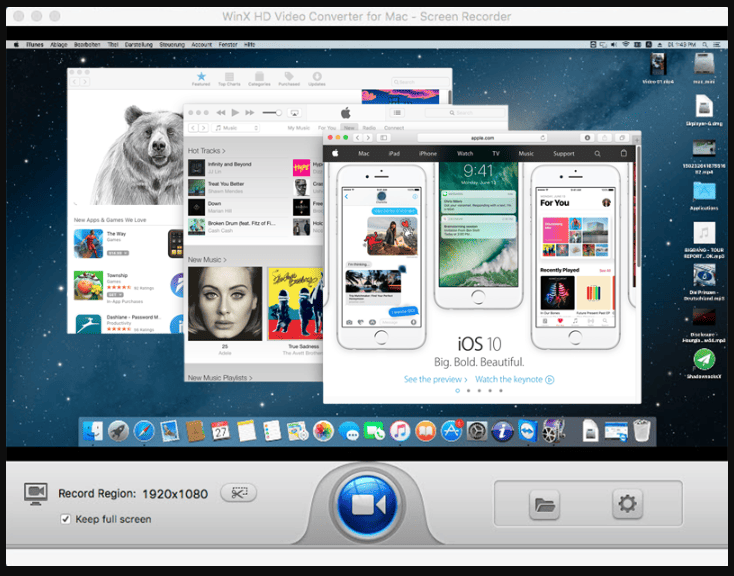Click Support in apple.com navigation
This screenshot has width=734, height=576.
[564, 154]
